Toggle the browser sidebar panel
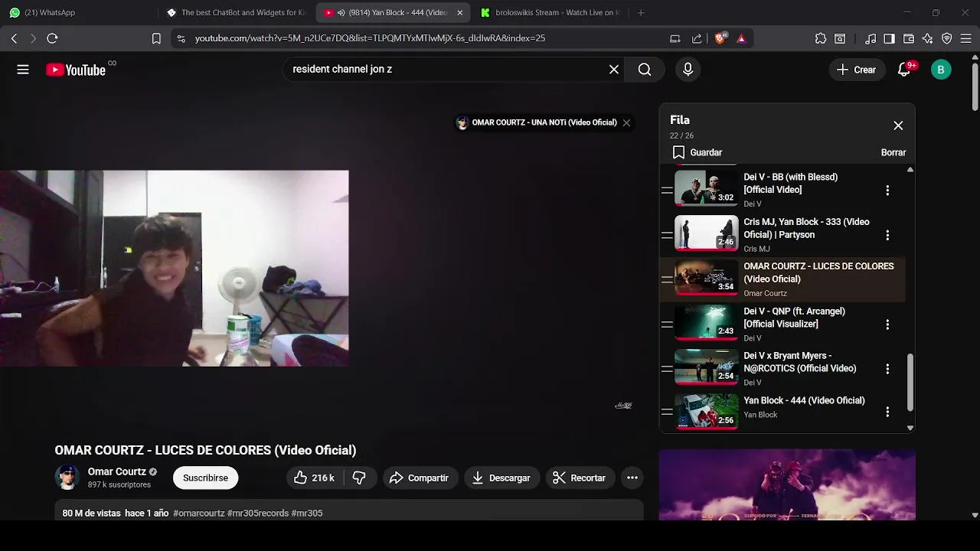This screenshot has width=980, height=551. pyautogui.click(x=889, y=38)
